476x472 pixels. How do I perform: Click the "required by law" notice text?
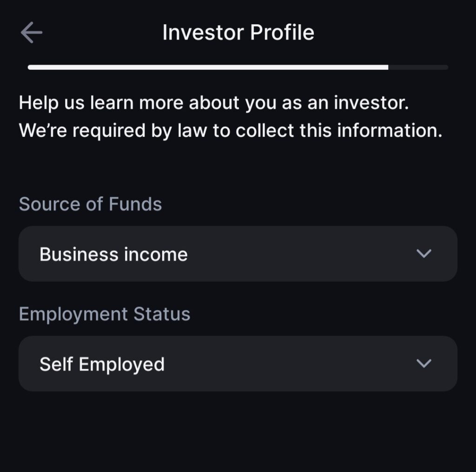[230, 131]
